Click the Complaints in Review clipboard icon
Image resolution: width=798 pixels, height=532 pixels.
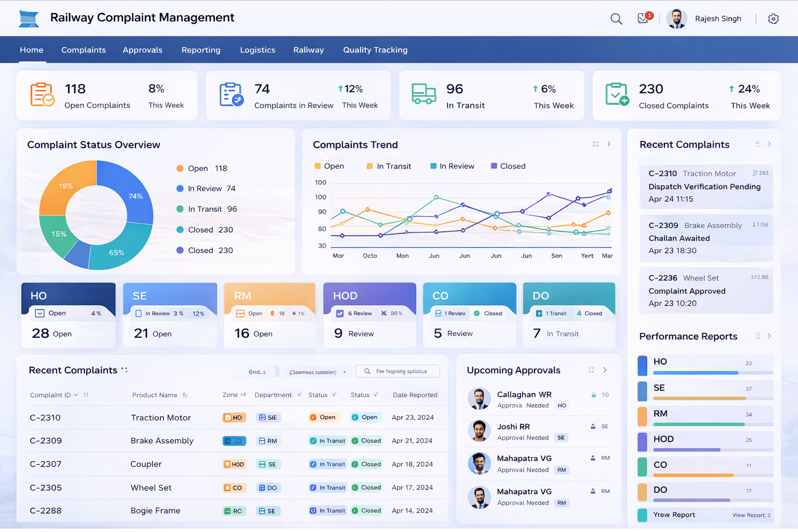(231, 95)
